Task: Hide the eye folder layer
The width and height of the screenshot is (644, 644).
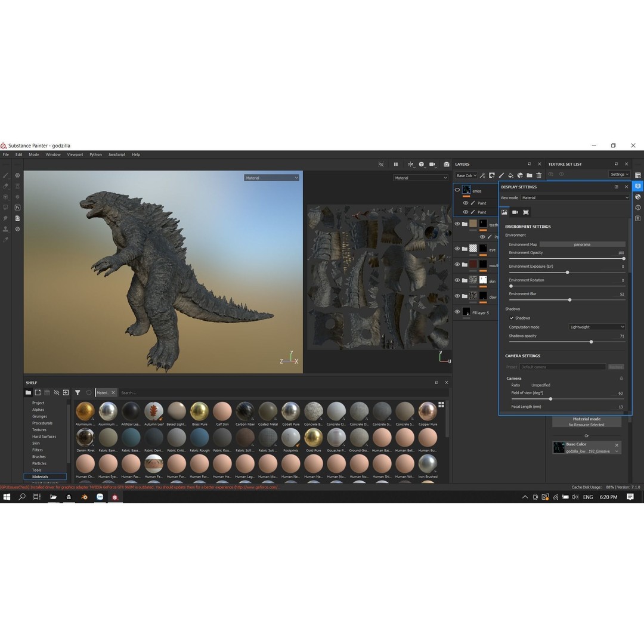Action: pos(457,249)
